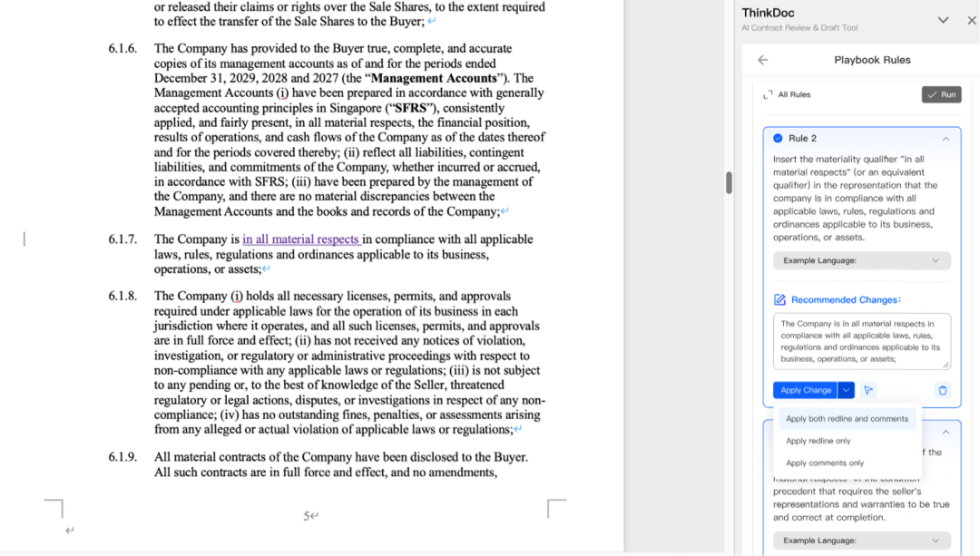Toggle the Rule 2 blue checkmark

point(778,138)
